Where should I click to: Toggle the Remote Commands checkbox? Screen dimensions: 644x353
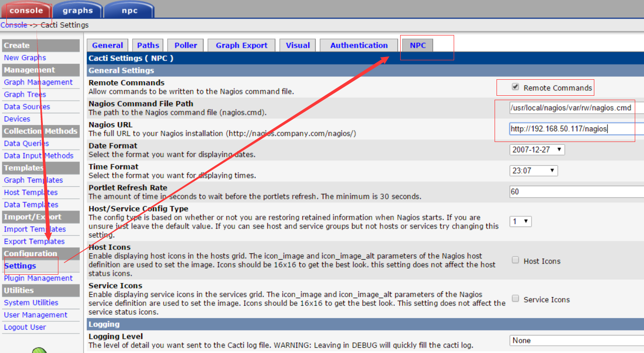515,87
